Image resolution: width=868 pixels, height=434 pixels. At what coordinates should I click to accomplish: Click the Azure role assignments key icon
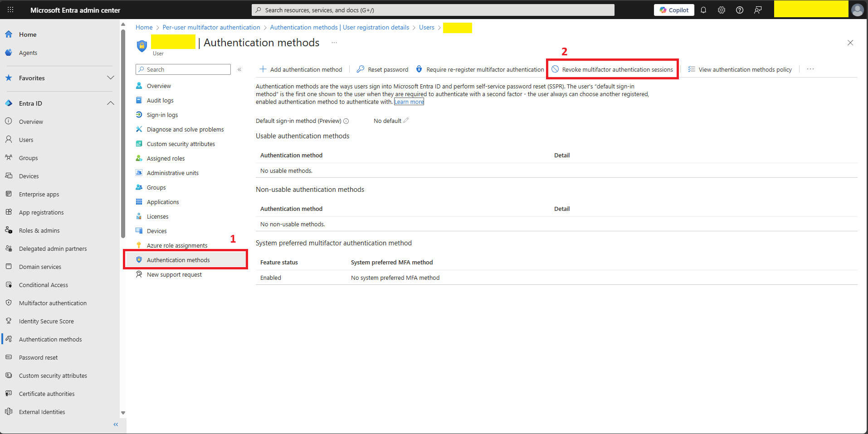(x=139, y=245)
